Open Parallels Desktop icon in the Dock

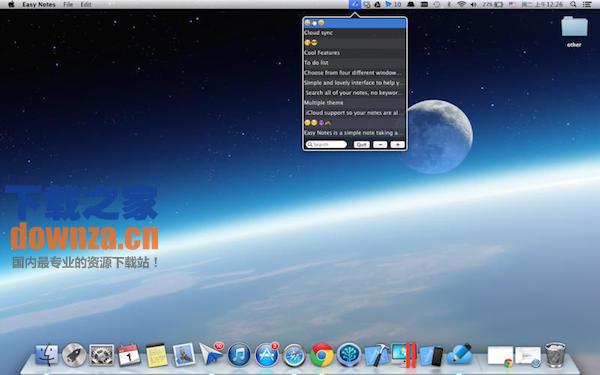404,355
